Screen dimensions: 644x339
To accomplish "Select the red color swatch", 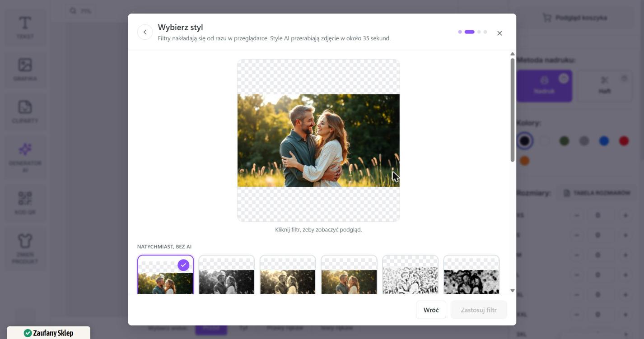I will 624,141.
